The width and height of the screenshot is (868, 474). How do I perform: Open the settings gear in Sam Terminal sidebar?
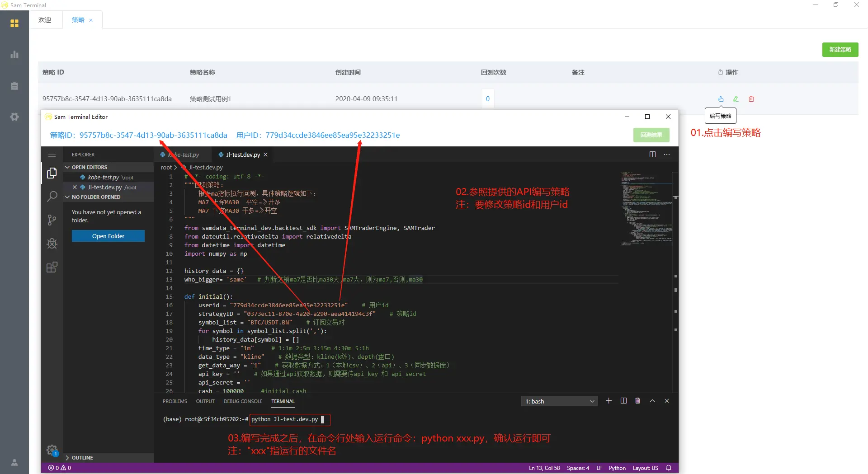(x=14, y=117)
